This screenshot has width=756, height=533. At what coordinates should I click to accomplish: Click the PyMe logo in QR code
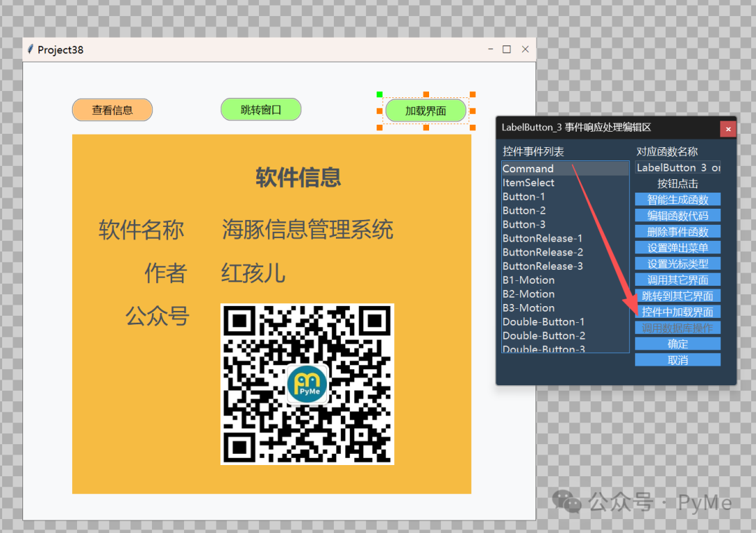click(307, 384)
